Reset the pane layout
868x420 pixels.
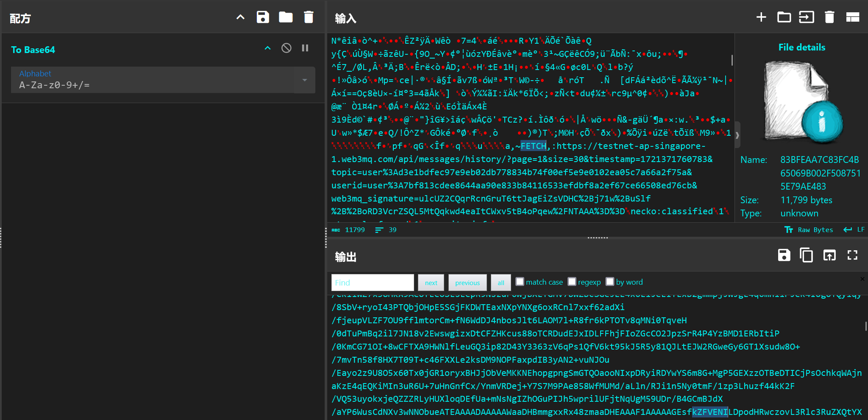(x=852, y=17)
